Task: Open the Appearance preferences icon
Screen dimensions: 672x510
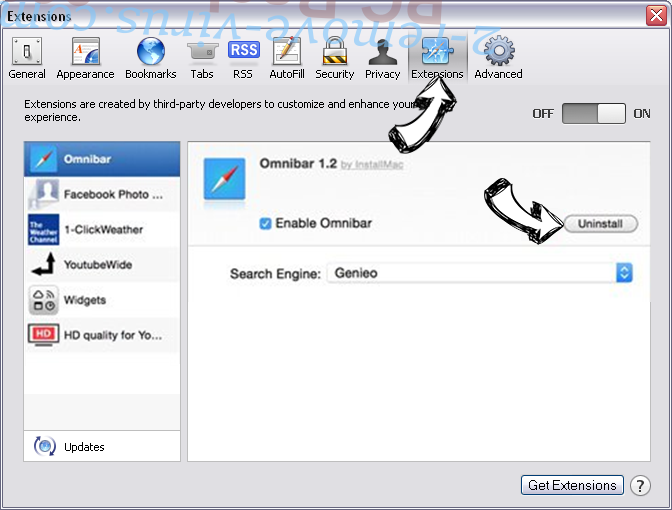Action: 85,51
